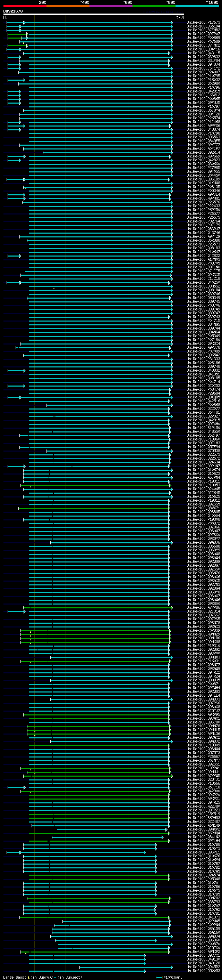Click the UniRef100_P16032 label
Screen dimensions: 222x980
[x=203, y=80]
